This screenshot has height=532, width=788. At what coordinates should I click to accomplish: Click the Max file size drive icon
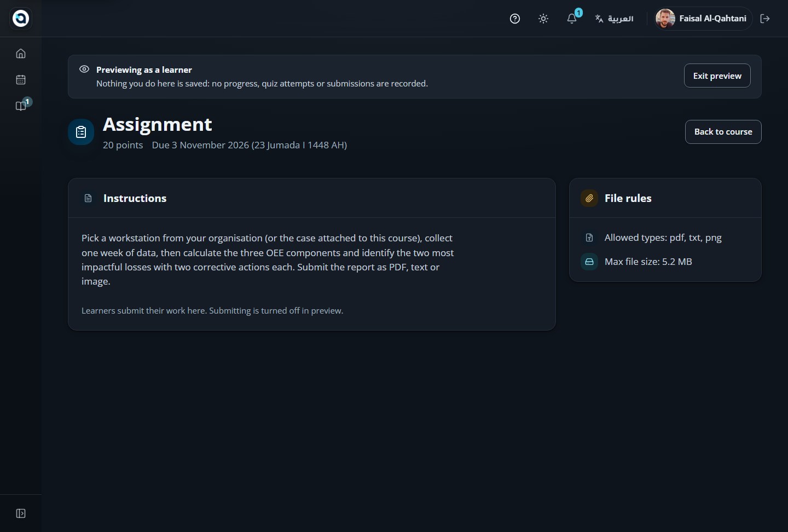(x=589, y=262)
